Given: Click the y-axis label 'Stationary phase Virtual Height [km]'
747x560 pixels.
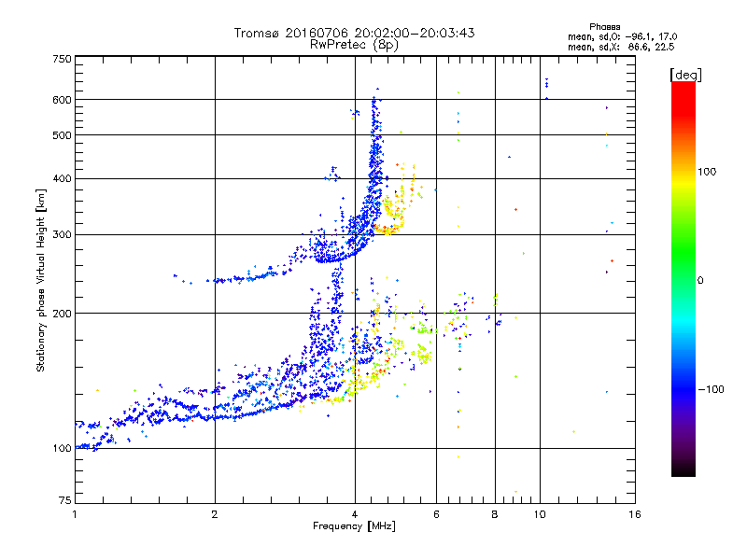Looking at the screenshot, I should tap(40, 280).
